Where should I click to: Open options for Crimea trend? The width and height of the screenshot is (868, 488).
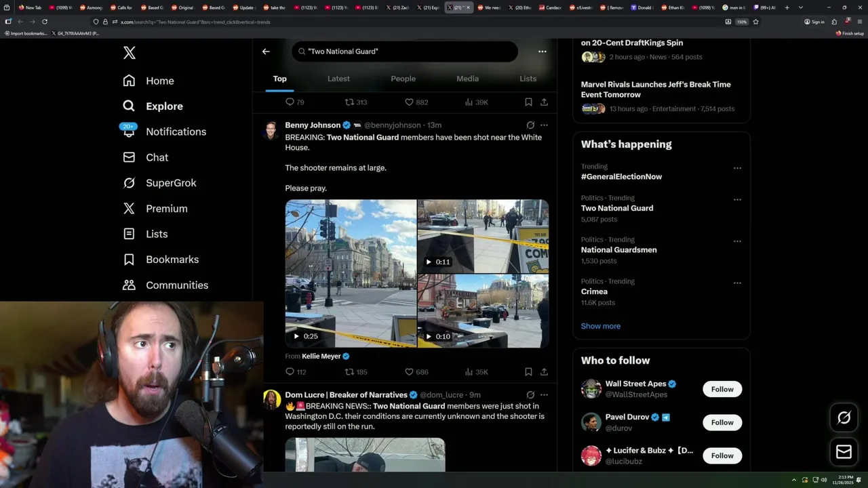[x=737, y=283]
